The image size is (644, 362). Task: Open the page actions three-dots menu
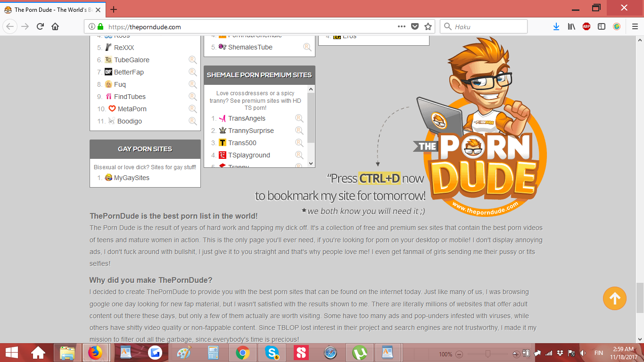click(402, 26)
